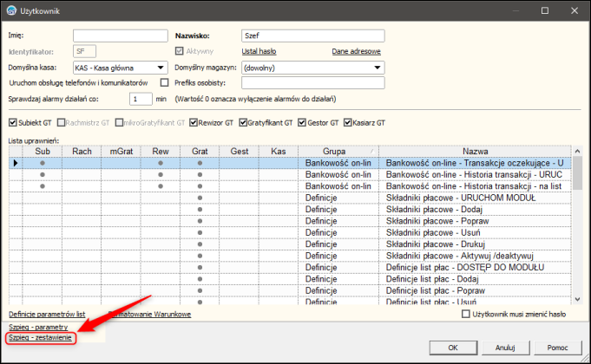Uncheck the Rewizor GT checkbox
Viewport: 591px width, 364px height.
[x=194, y=123]
